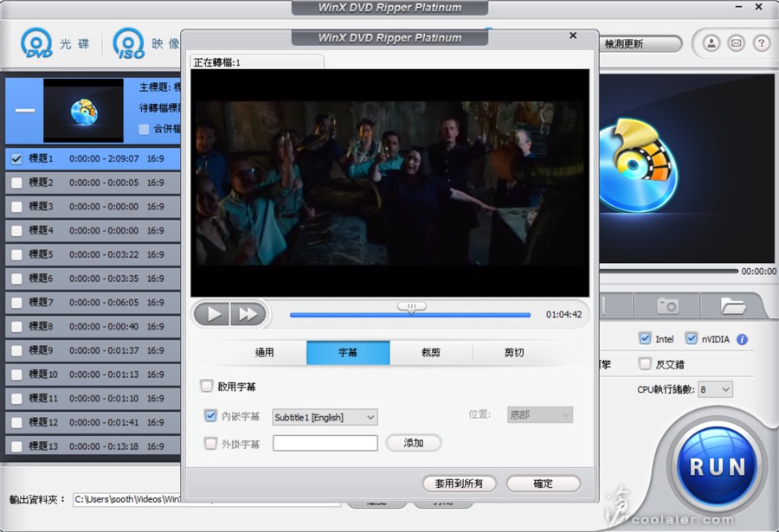The height and width of the screenshot is (532, 779).
Task: Check 標題2 in the title list
Action: tap(16, 183)
